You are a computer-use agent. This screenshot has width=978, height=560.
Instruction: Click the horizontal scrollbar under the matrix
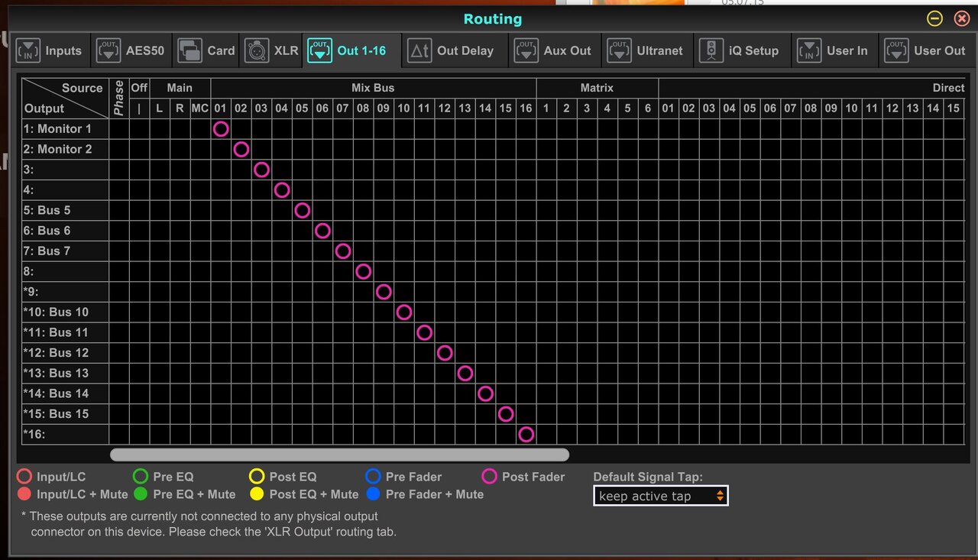tap(340, 455)
